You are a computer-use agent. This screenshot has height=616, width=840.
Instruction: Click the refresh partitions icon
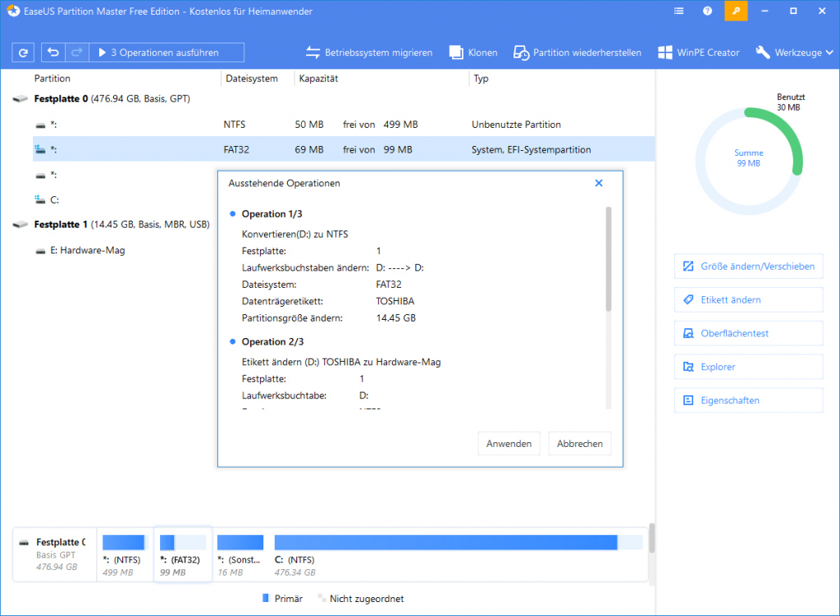coord(22,52)
